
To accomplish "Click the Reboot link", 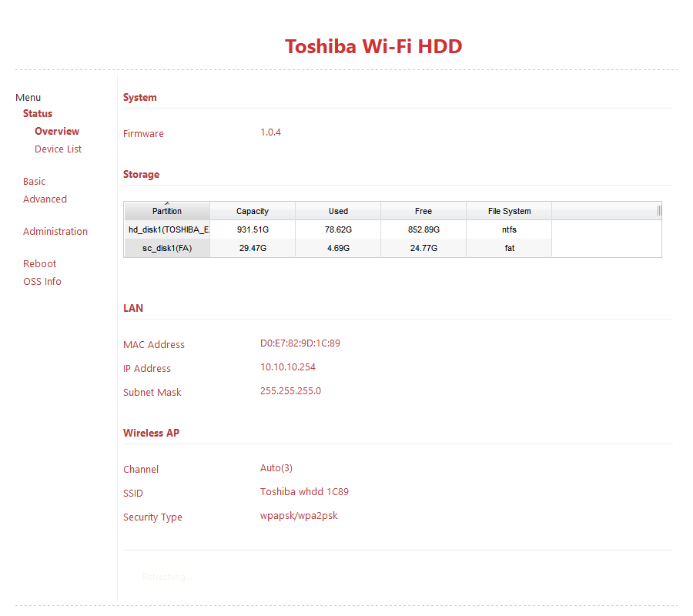I will tap(39, 263).
